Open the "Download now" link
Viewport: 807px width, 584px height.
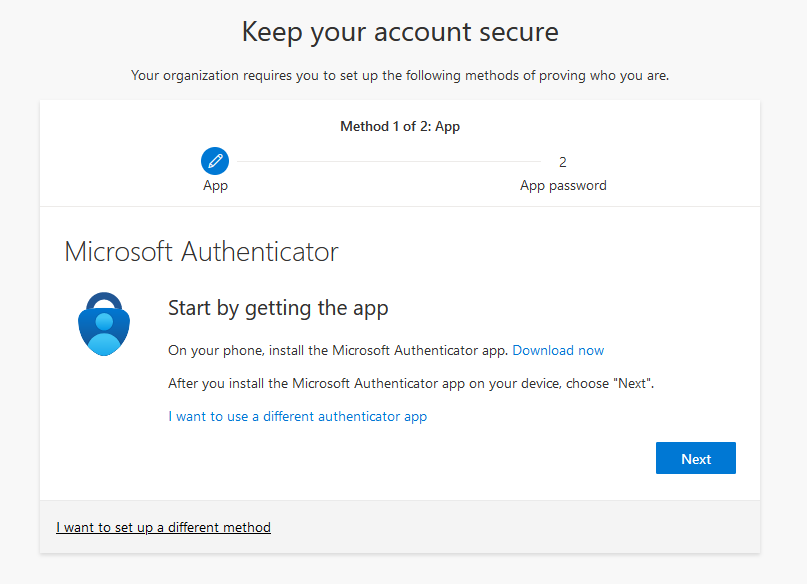[x=558, y=350]
